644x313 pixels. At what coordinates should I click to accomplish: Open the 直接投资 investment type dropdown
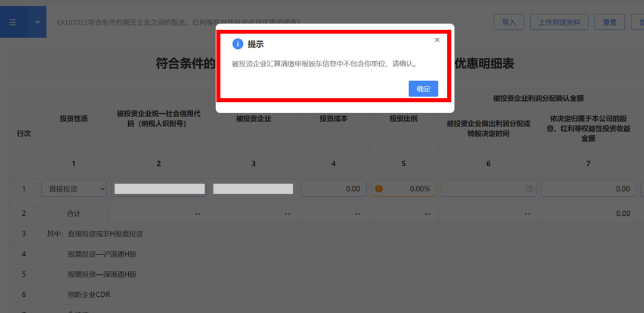click(74, 189)
